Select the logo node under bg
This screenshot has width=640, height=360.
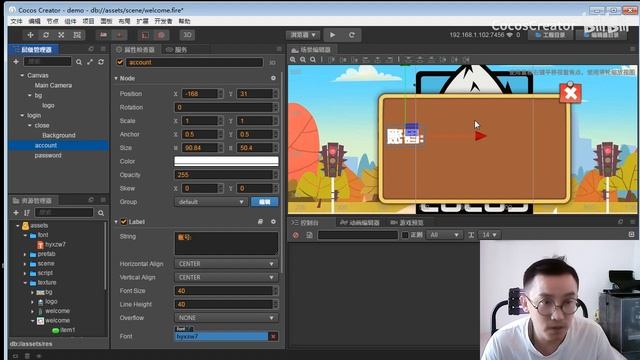[x=48, y=105]
